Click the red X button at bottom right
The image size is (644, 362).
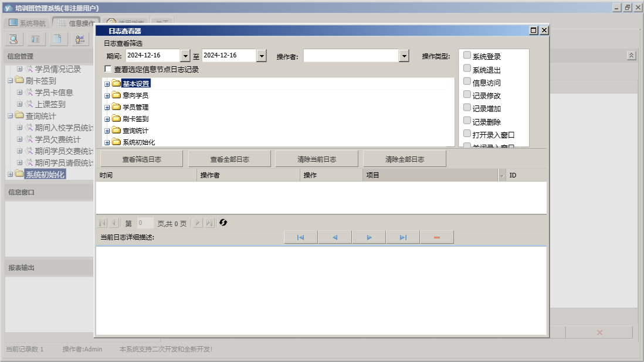pyautogui.click(x=599, y=333)
